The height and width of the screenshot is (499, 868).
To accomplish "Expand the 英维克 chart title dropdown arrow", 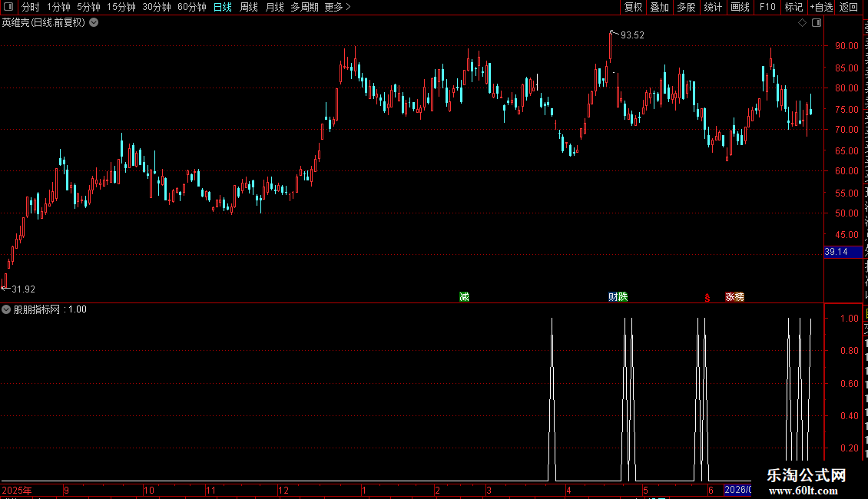I will (x=94, y=23).
